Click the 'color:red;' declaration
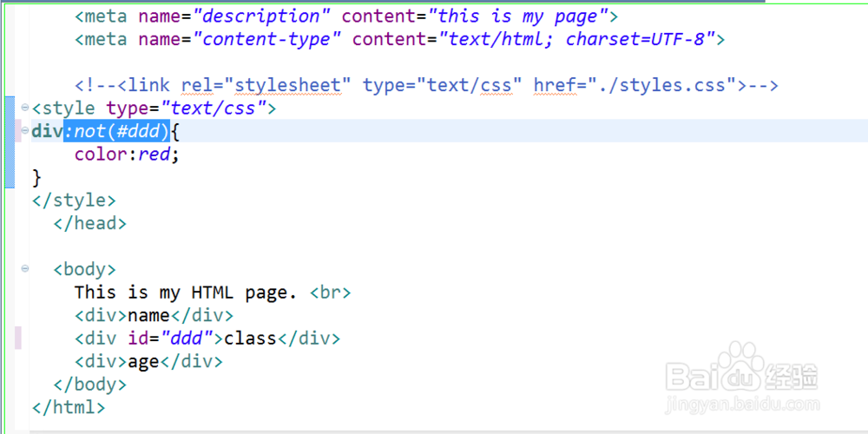This screenshot has width=868, height=434. coord(128,155)
